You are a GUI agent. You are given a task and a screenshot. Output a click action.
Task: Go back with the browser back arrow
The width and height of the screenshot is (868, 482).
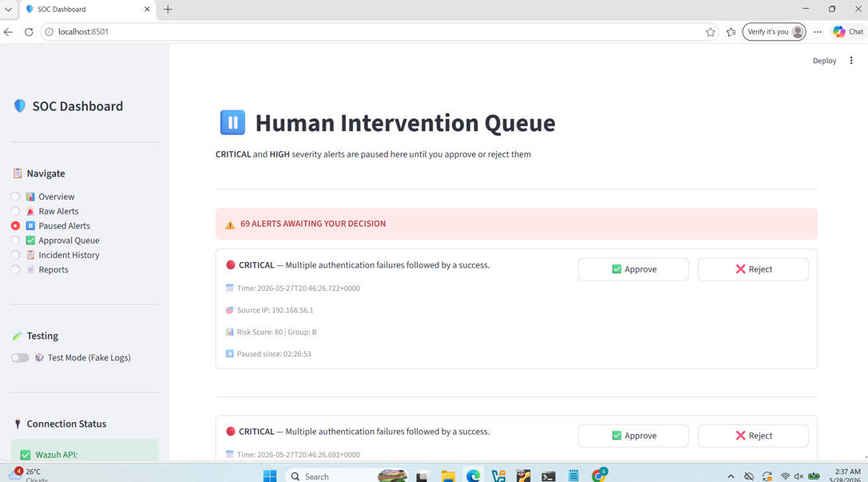[8, 32]
